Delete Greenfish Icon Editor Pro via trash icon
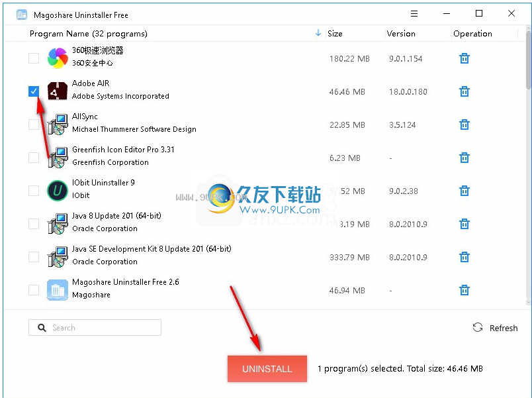The image size is (532, 398). 464,158
